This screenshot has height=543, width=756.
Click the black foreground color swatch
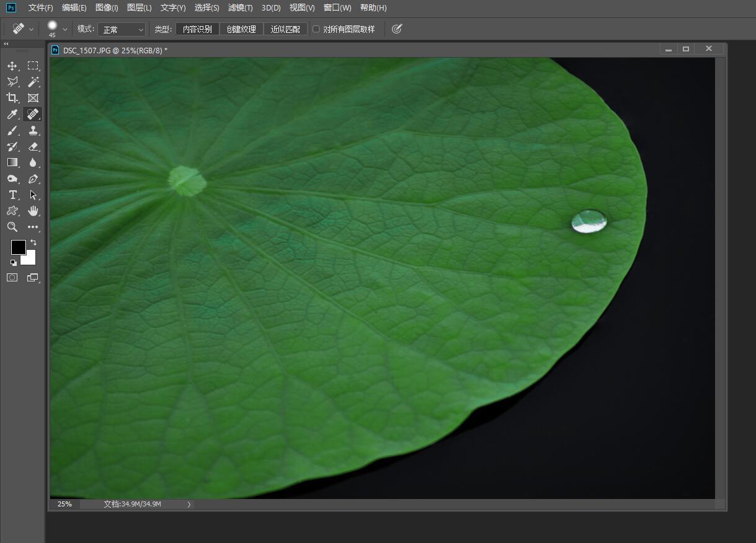coord(18,247)
